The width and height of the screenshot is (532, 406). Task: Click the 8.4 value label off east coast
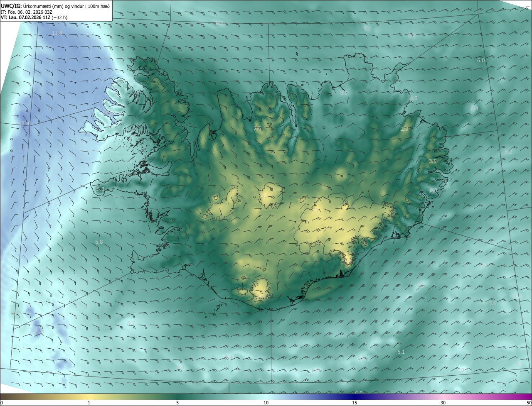474,108
